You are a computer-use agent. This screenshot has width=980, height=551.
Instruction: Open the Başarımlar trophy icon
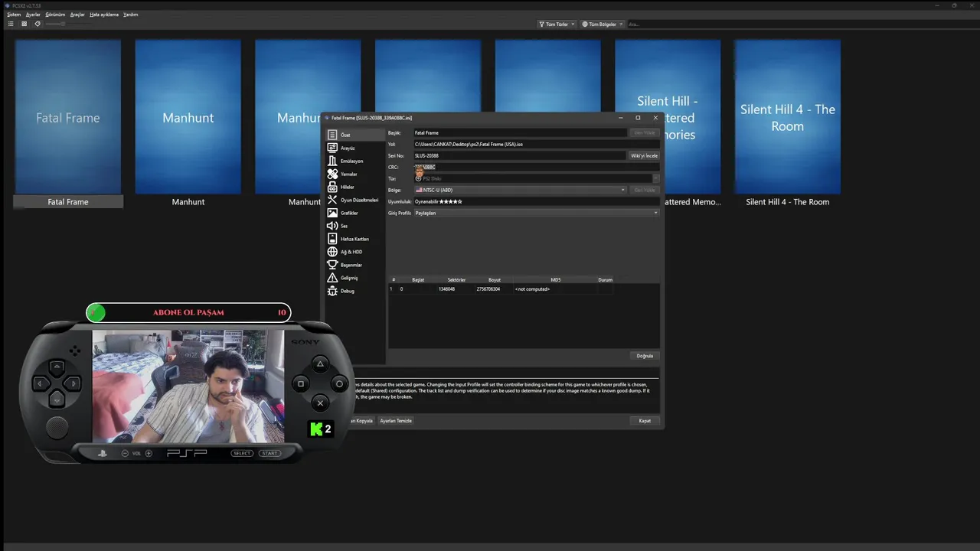[332, 265]
